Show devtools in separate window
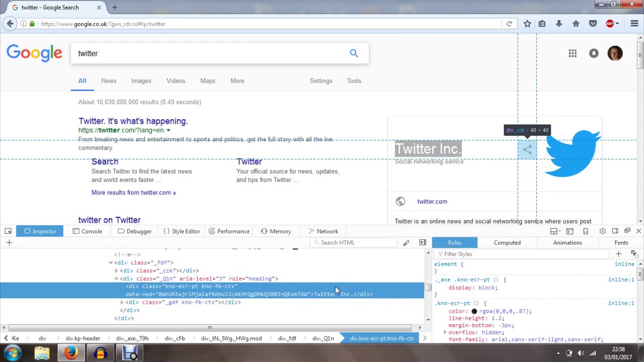Image resolution: width=644 pixels, height=362 pixels. (627, 231)
